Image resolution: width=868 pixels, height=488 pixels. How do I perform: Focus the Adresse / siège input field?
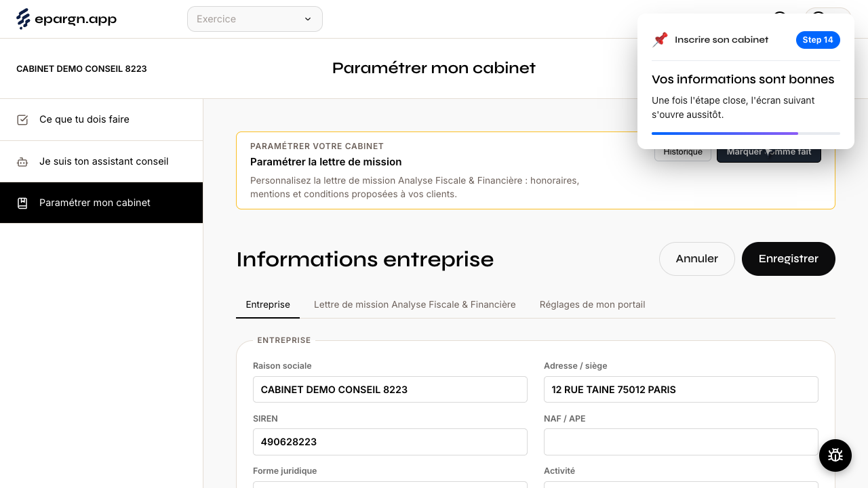681,390
